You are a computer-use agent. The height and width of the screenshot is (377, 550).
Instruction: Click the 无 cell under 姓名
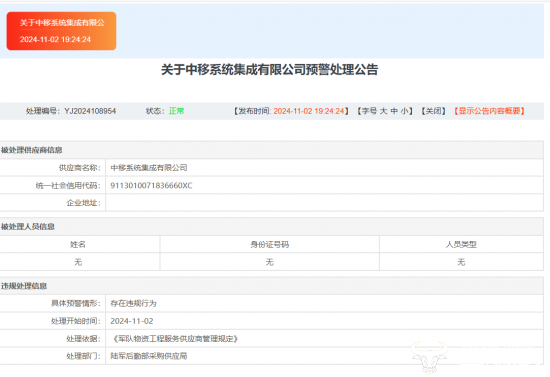tap(78, 262)
